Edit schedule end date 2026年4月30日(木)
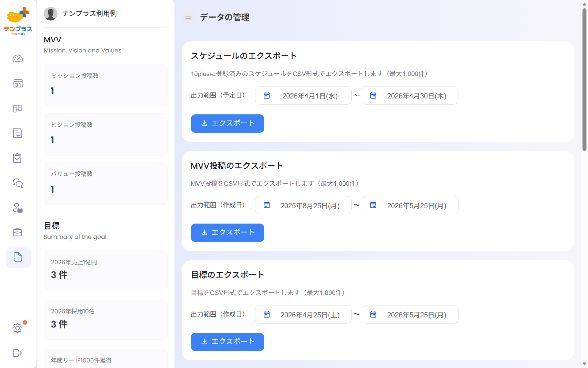The height and width of the screenshot is (368, 588). click(x=410, y=96)
